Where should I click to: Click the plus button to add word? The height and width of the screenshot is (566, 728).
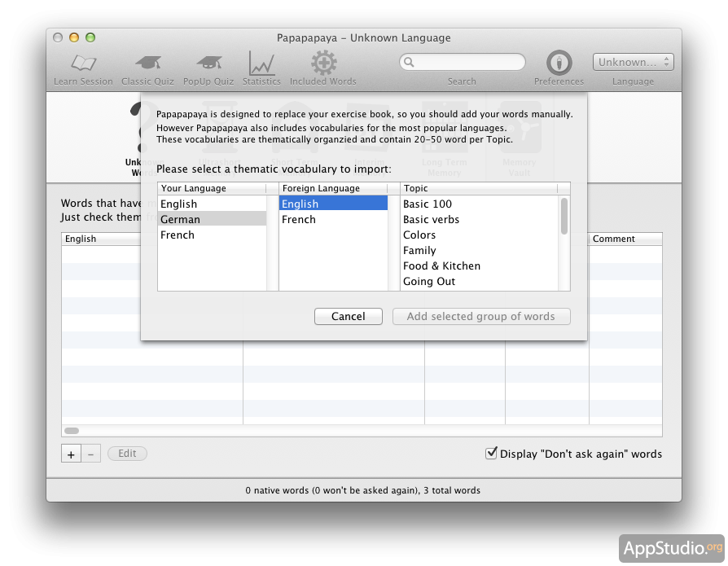point(71,454)
